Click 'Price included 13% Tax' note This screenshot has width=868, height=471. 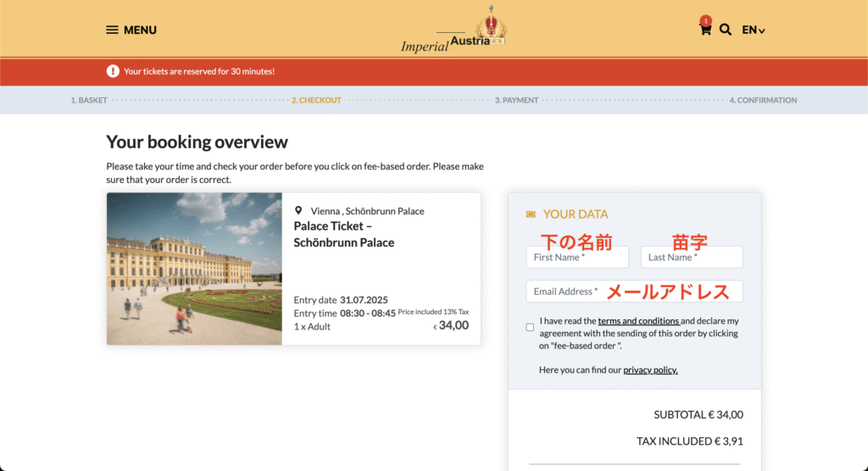[433, 312]
